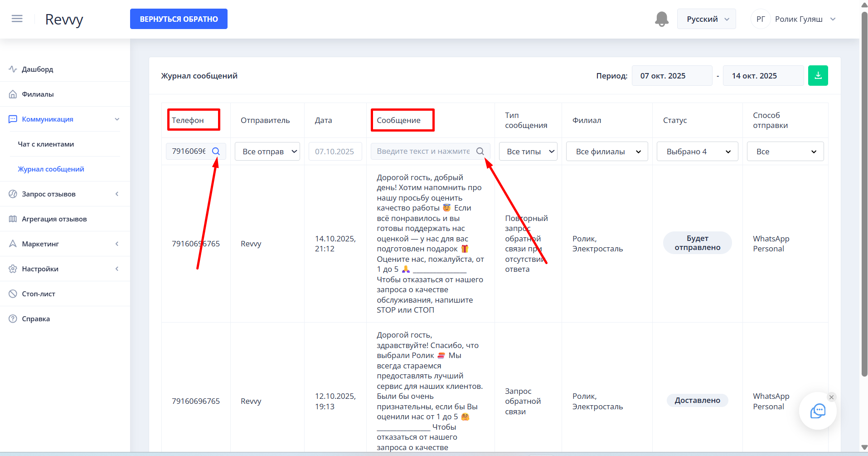Viewport: 868px width, 456px height.
Task: Click the period start date 07 окт. 2025
Action: tap(672, 76)
